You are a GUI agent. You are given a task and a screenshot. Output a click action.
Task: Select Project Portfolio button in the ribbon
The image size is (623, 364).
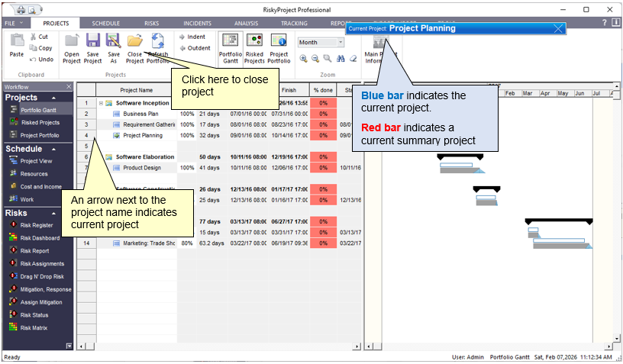(x=279, y=42)
